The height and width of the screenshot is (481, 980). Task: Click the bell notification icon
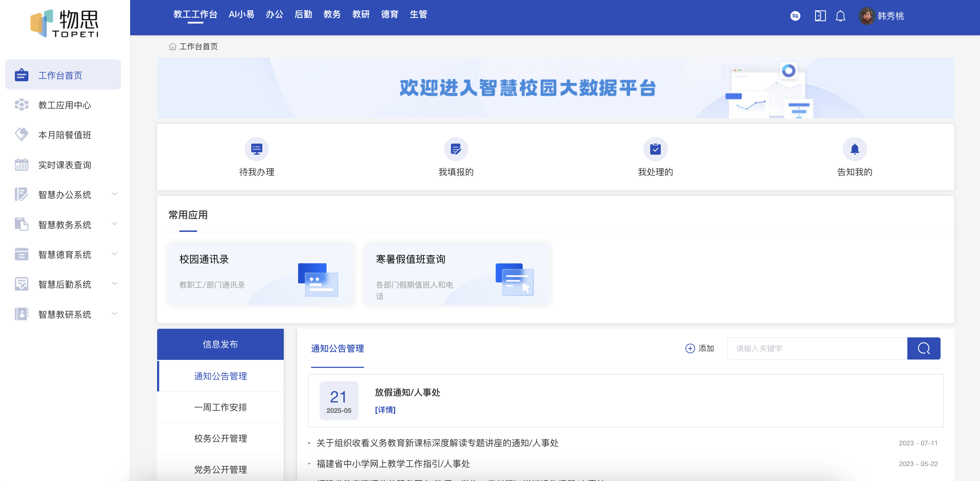(x=841, y=16)
